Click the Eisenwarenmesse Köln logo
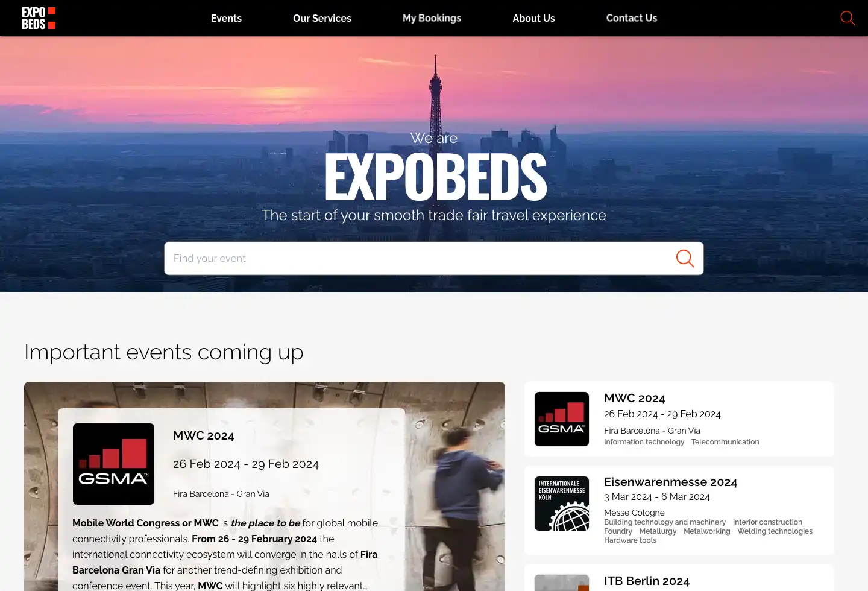868x591 pixels. click(562, 504)
